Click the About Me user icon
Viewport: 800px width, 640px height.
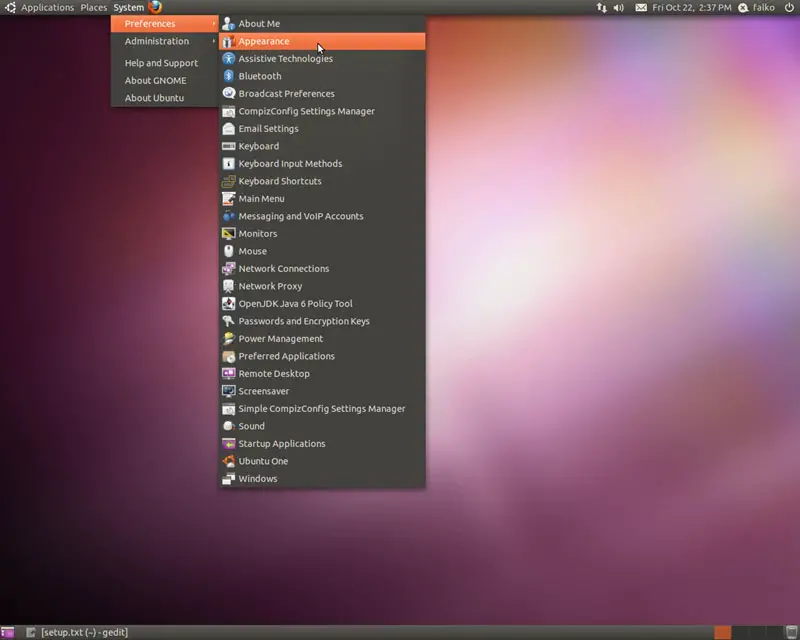(229, 23)
